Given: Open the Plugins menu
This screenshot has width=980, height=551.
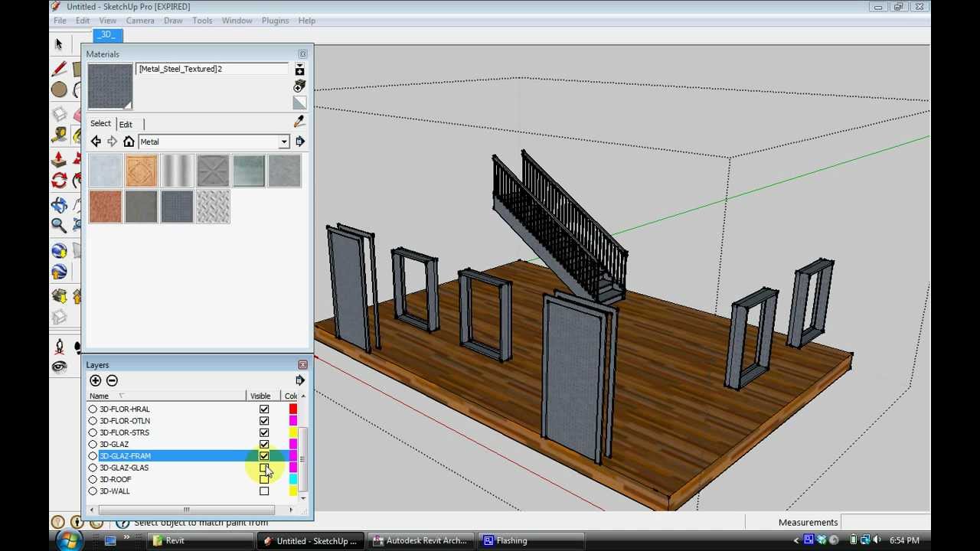Looking at the screenshot, I should point(275,21).
